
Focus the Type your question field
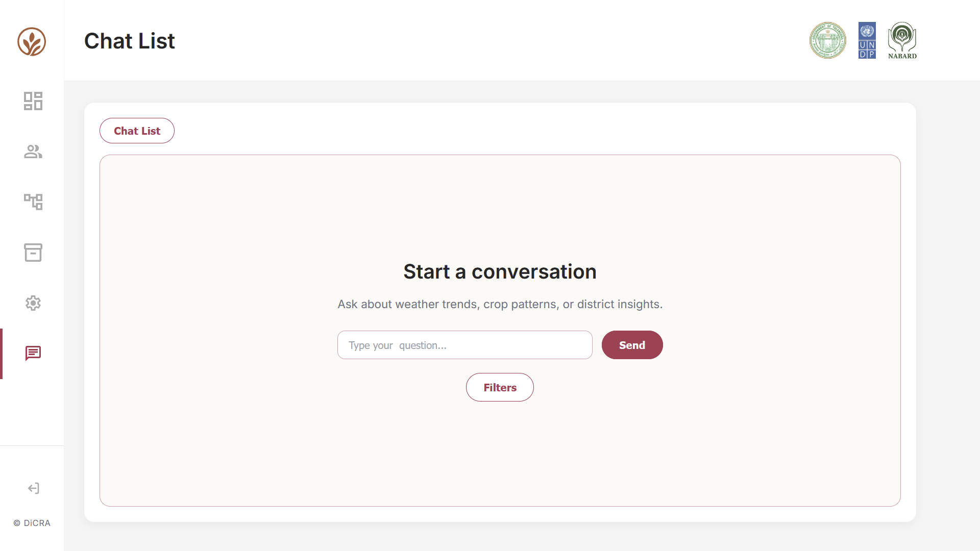click(x=465, y=345)
